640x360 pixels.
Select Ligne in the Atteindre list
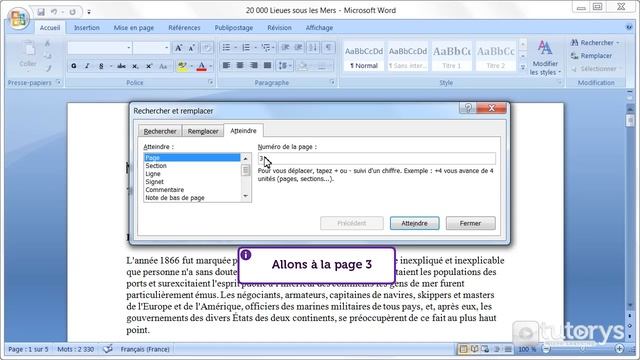pyautogui.click(x=192, y=174)
